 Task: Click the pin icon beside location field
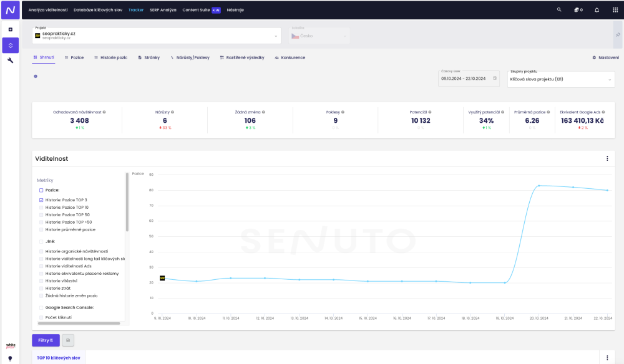coord(618,35)
